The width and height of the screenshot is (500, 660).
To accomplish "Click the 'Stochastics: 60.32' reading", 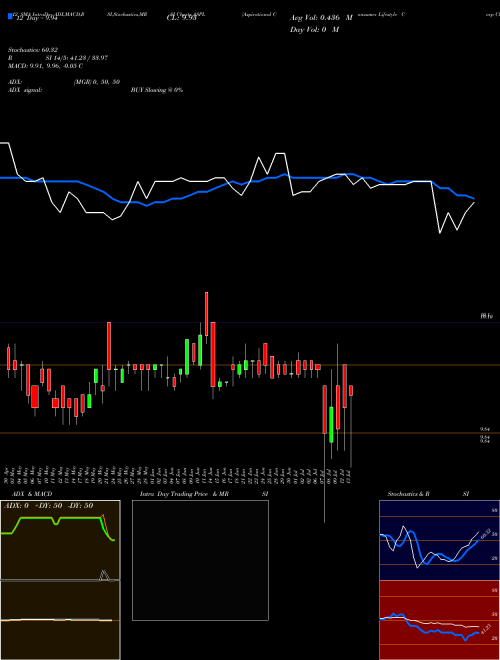I will 35,50.
